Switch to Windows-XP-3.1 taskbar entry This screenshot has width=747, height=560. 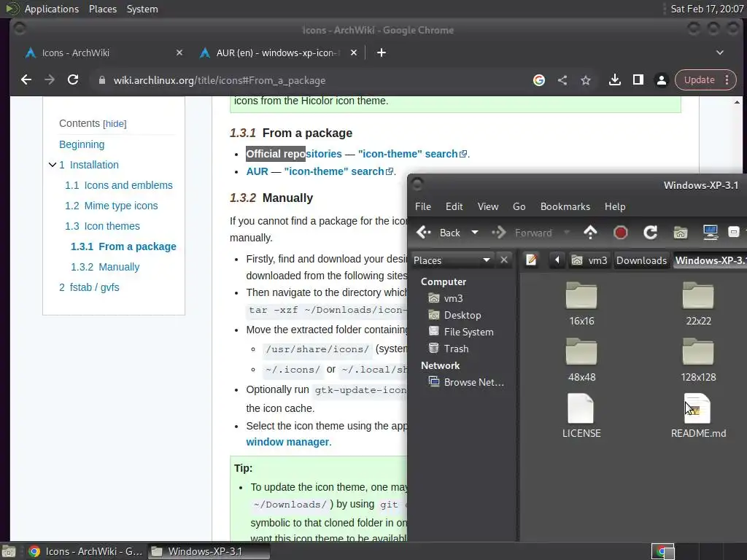[209, 551]
